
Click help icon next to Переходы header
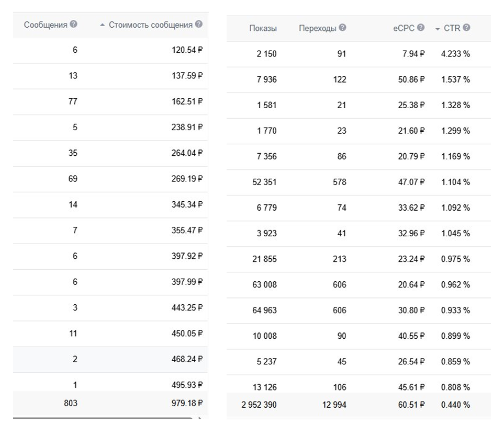tap(342, 28)
